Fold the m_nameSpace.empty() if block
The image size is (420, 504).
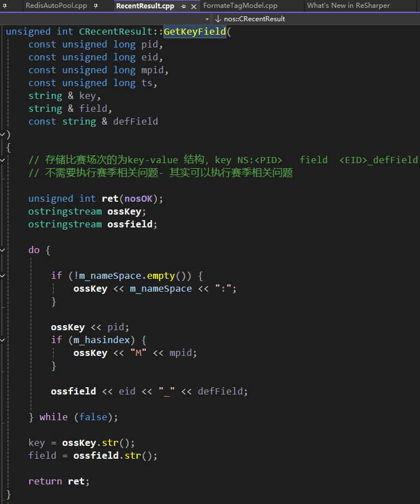[x=4, y=276]
